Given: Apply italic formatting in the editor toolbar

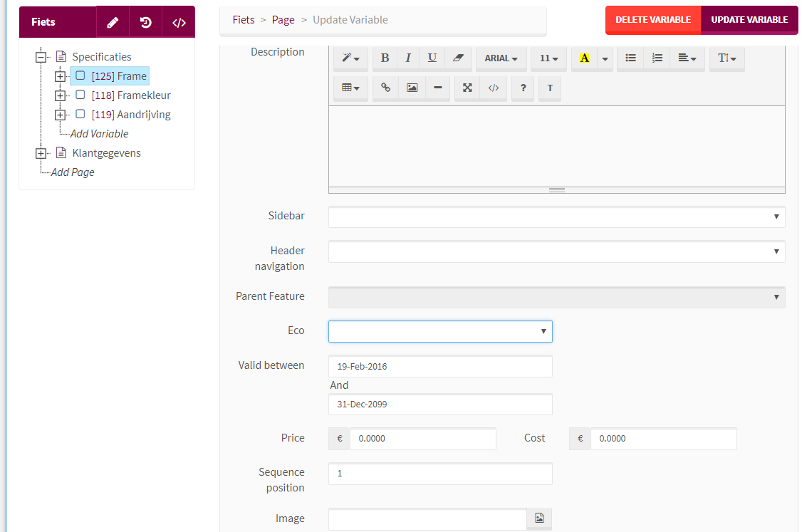Looking at the screenshot, I should pos(408,58).
